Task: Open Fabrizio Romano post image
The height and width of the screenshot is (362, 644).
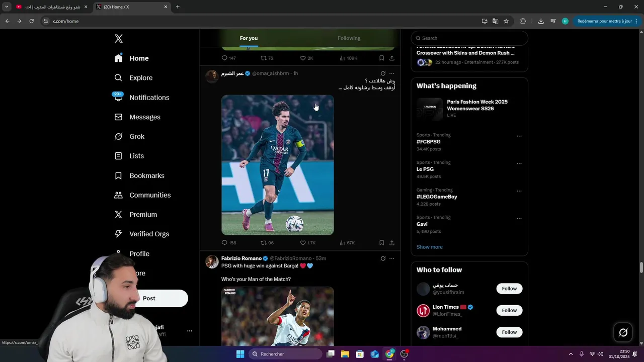Action: 278,316
